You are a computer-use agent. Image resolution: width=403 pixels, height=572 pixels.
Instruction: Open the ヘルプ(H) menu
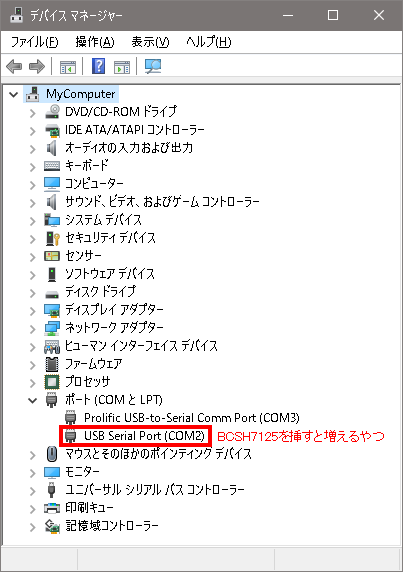coord(208,42)
